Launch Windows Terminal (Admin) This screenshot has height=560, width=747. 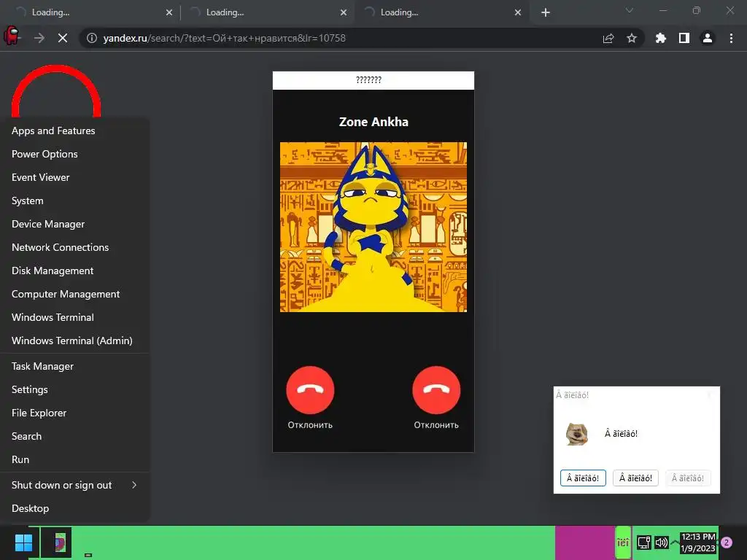(75, 341)
